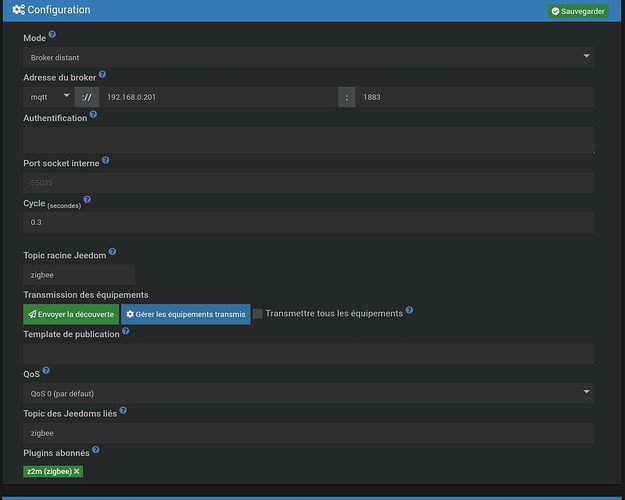This screenshot has width=625, height=500.
Task: Show help for Port socket interne
Action: [105, 160]
